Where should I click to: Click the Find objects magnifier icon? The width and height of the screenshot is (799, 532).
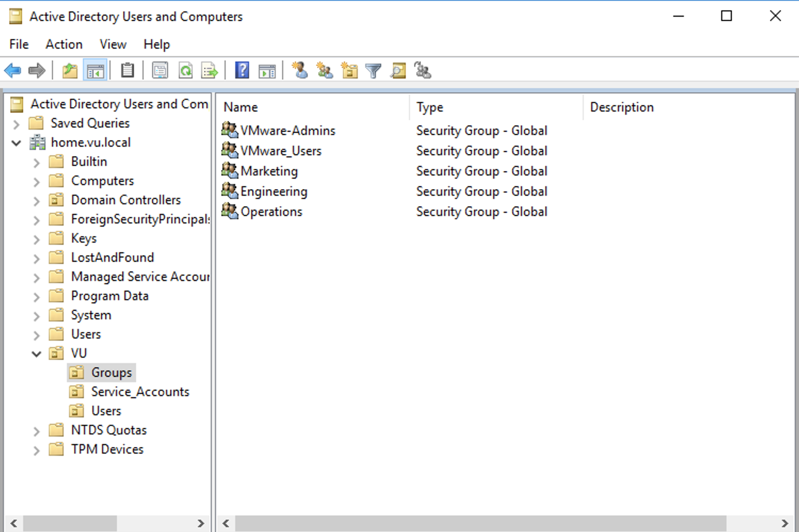coord(398,70)
